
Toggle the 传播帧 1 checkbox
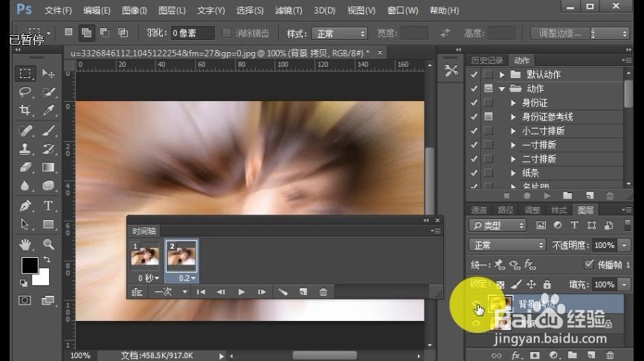pos(589,264)
